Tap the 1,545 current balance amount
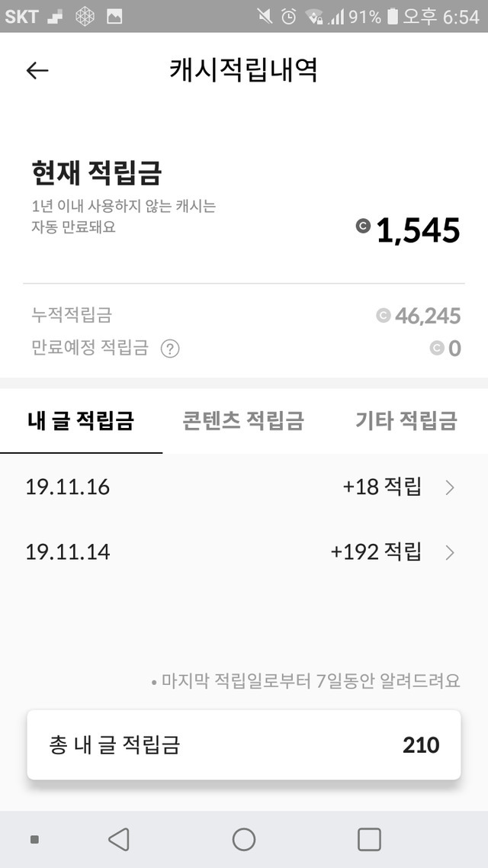The height and width of the screenshot is (868, 488). 418,230
